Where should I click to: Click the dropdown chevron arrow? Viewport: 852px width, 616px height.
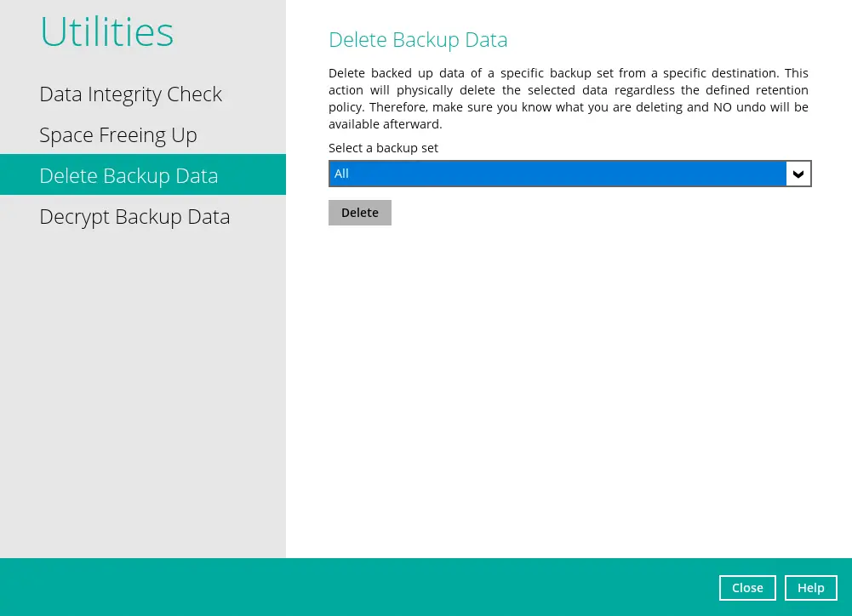798,174
